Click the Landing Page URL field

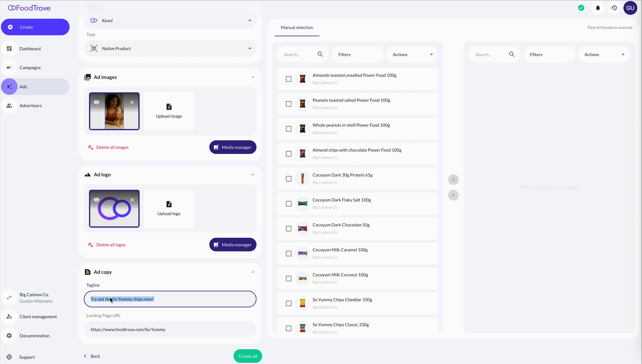pos(170,329)
